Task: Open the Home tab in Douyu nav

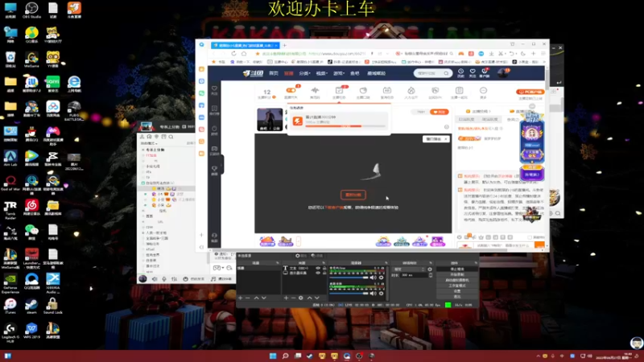Action: (274, 73)
